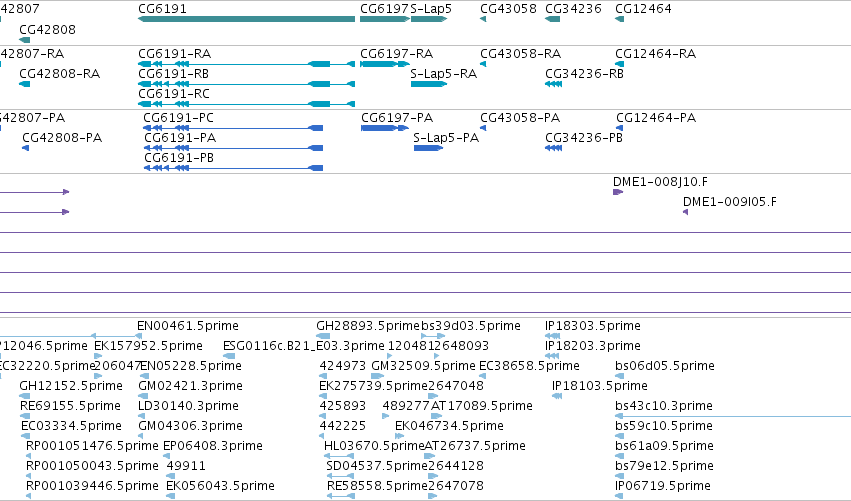Click EST EP06408.3prime
This screenshot has height=501, width=851.
tap(213, 446)
